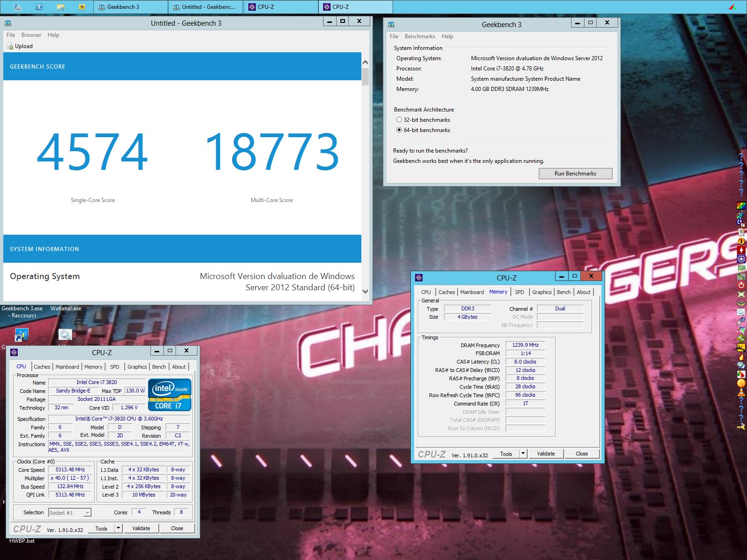Click the orange info icon in the sidebar
This screenshot has height=560, width=747.
point(741,241)
